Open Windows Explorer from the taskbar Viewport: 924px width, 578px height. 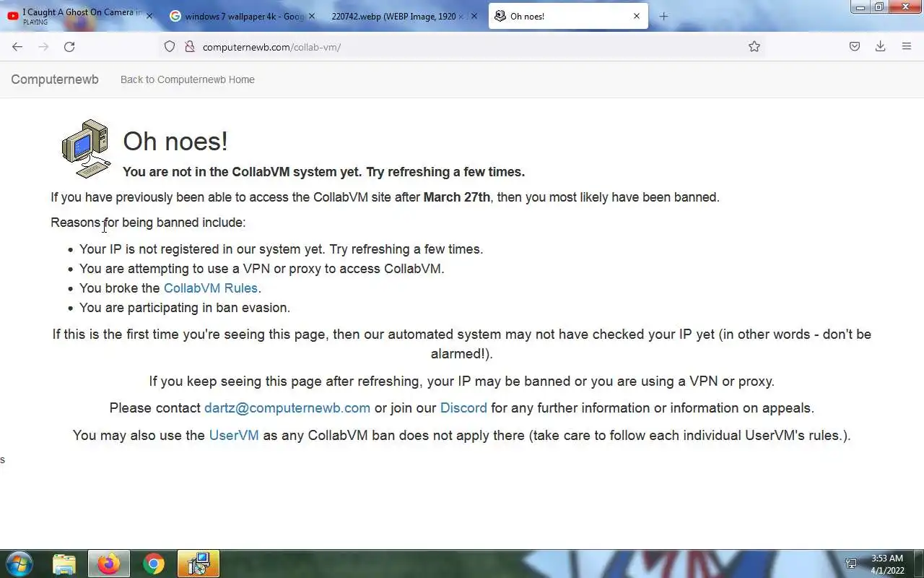coord(64,564)
